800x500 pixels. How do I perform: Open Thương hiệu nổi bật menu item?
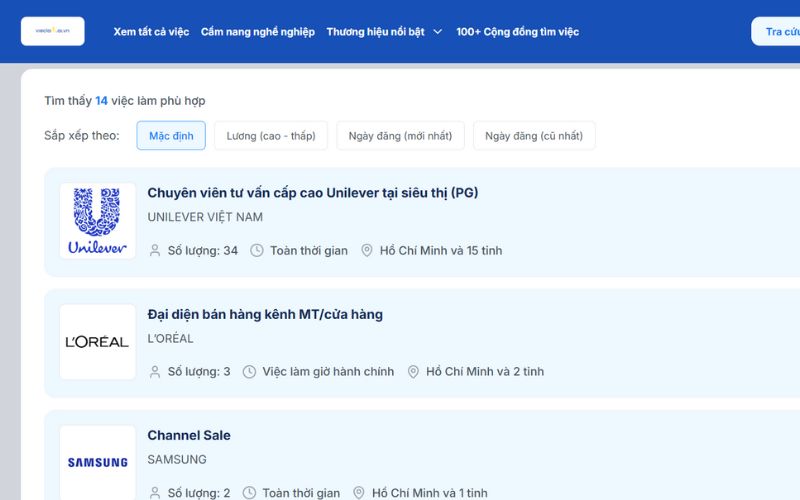coord(376,32)
